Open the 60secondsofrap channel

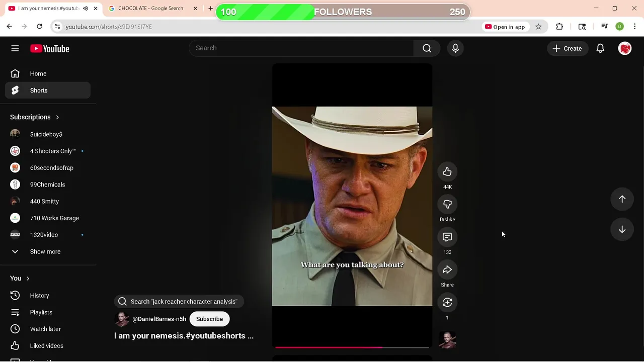pos(48,168)
